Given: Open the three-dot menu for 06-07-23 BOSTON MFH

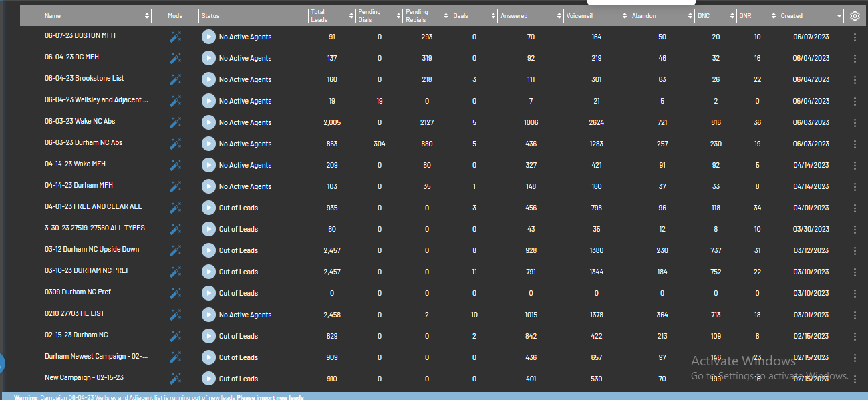Looking at the screenshot, I should tap(855, 37).
